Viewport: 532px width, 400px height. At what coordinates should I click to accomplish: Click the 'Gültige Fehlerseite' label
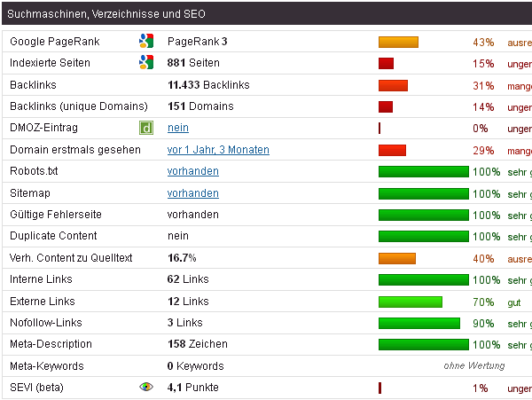click(56, 215)
